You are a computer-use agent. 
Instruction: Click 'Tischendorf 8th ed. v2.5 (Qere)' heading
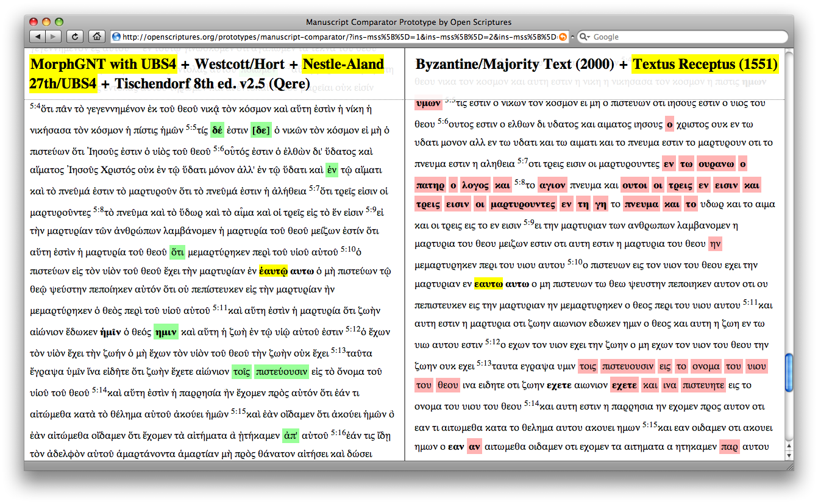click(x=213, y=83)
